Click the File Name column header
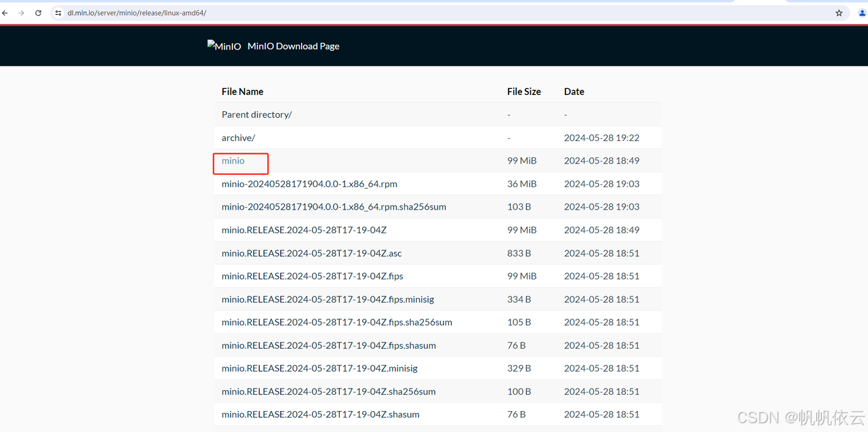Screen dimensions: 868x432 [x=242, y=92]
